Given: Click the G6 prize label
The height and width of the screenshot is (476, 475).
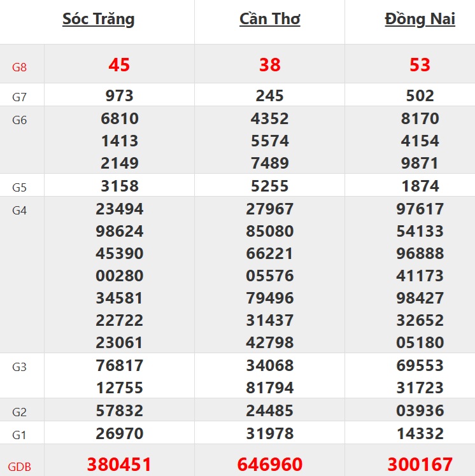Looking at the screenshot, I should tap(20, 120).
